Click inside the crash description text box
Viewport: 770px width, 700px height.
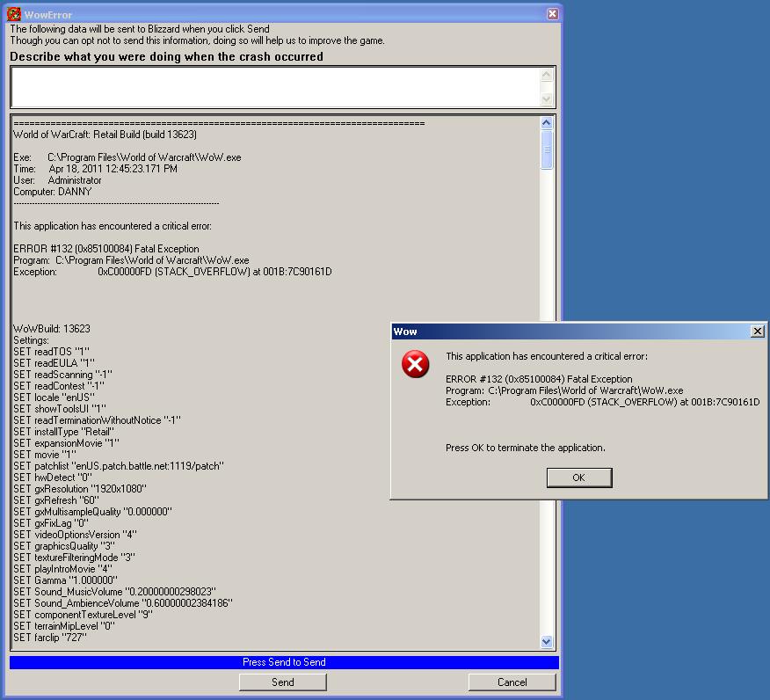point(275,87)
